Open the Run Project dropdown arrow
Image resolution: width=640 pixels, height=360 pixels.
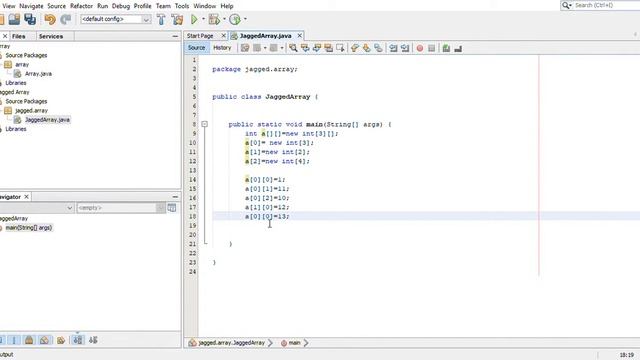click(x=203, y=19)
